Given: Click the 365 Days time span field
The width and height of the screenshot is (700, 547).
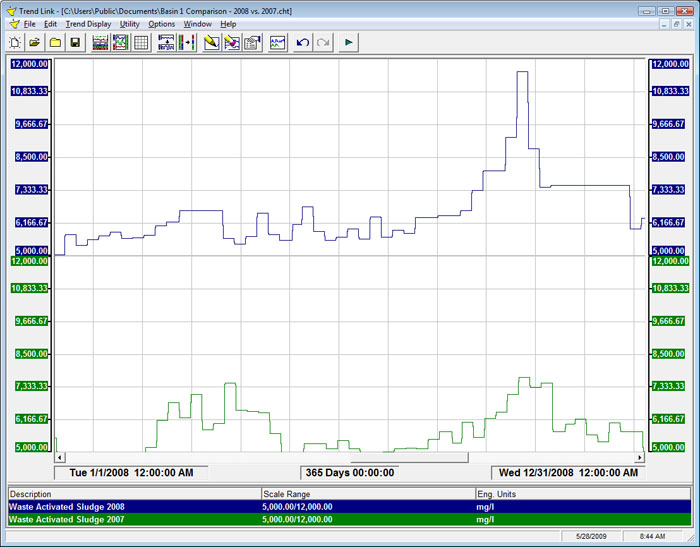Looking at the screenshot, I should pyautogui.click(x=350, y=473).
